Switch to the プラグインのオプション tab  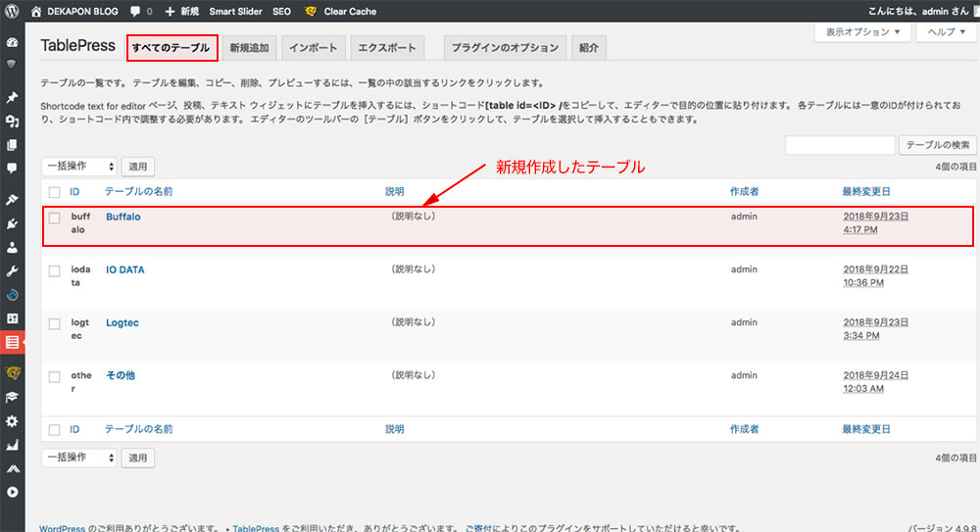coord(505,48)
